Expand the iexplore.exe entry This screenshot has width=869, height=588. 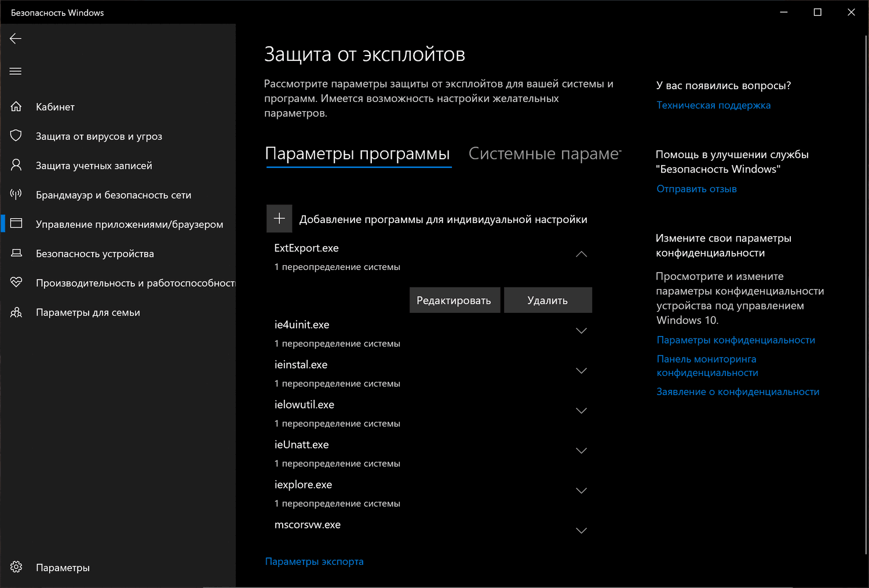click(581, 491)
